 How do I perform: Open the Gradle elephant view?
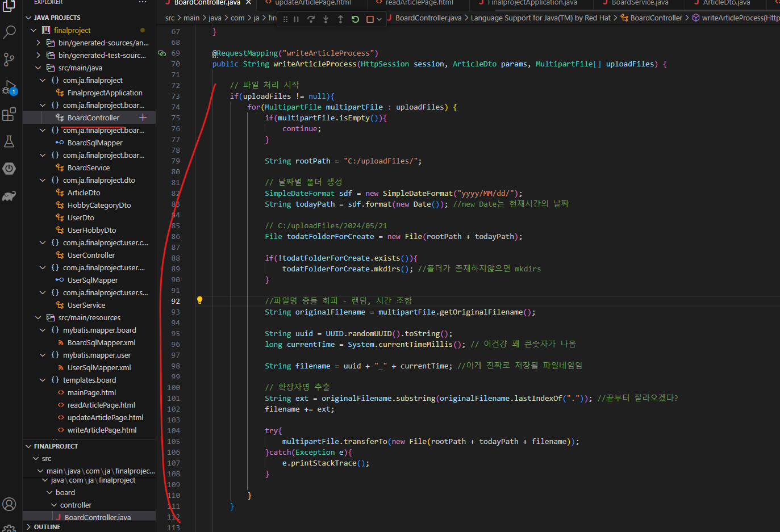click(9, 196)
